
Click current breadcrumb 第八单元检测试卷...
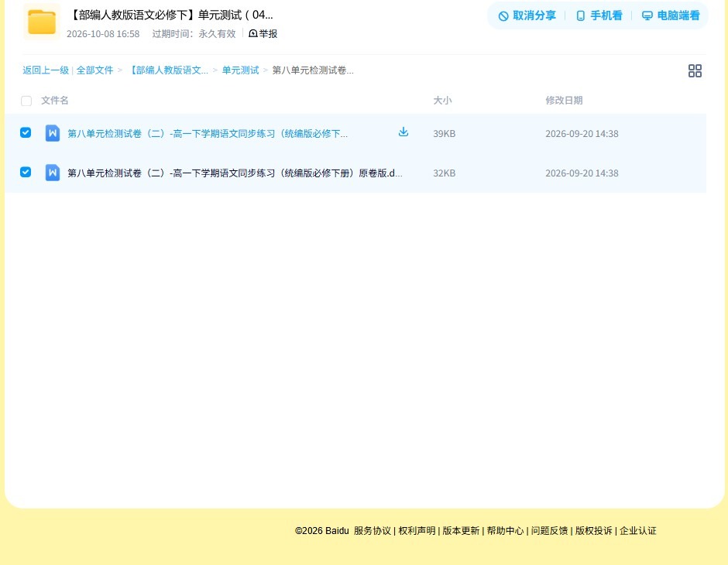click(x=312, y=70)
